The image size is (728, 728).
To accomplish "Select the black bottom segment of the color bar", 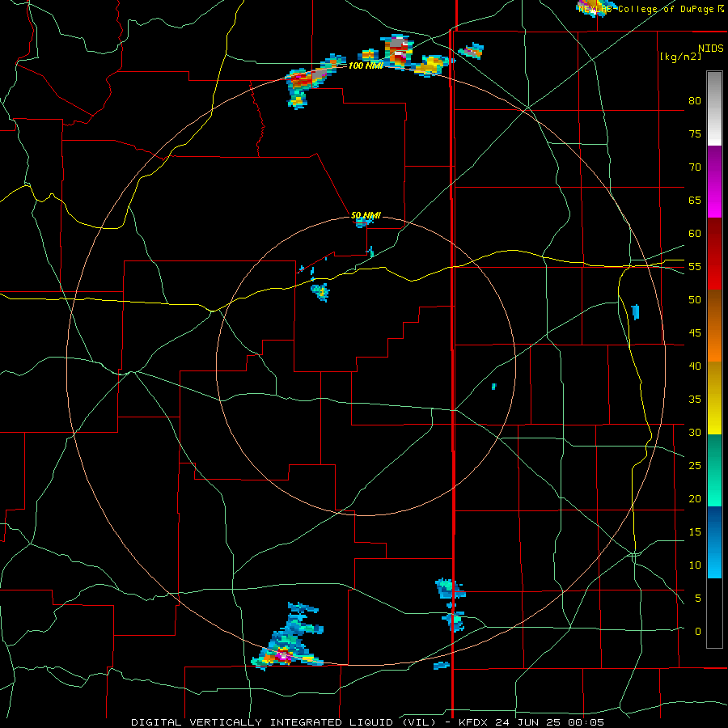I will (x=714, y=613).
